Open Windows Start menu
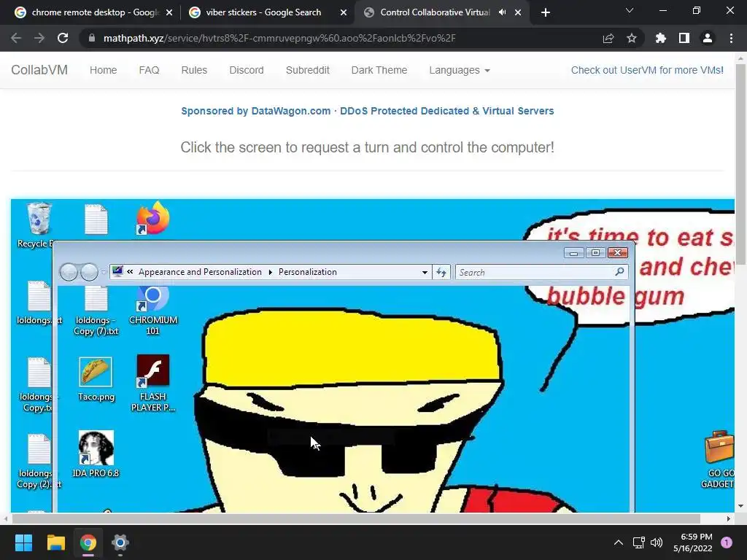The width and height of the screenshot is (747, 560). (23, 542)
